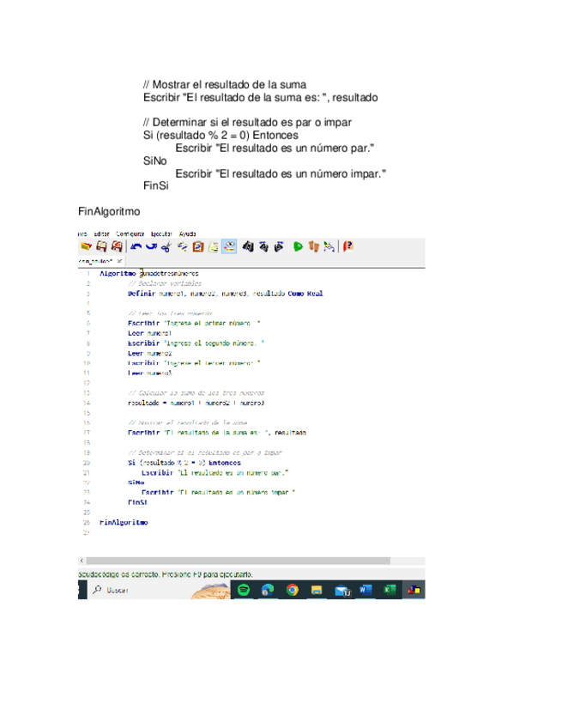Copy selection using the toolbar icon
The width and height of the screenshot is (562, 728).
point(183,246)
